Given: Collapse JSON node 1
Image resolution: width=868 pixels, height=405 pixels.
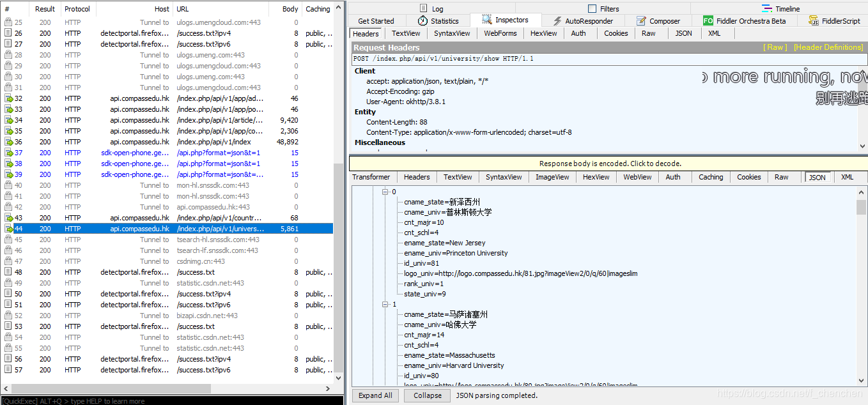Looking at the screenshot, I should point(385,304).
